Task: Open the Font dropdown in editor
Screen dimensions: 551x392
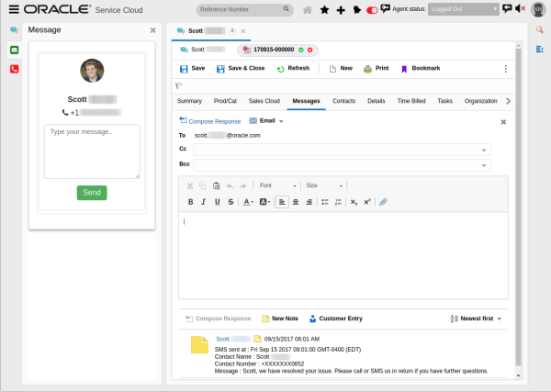Action: tap(277, 185)
